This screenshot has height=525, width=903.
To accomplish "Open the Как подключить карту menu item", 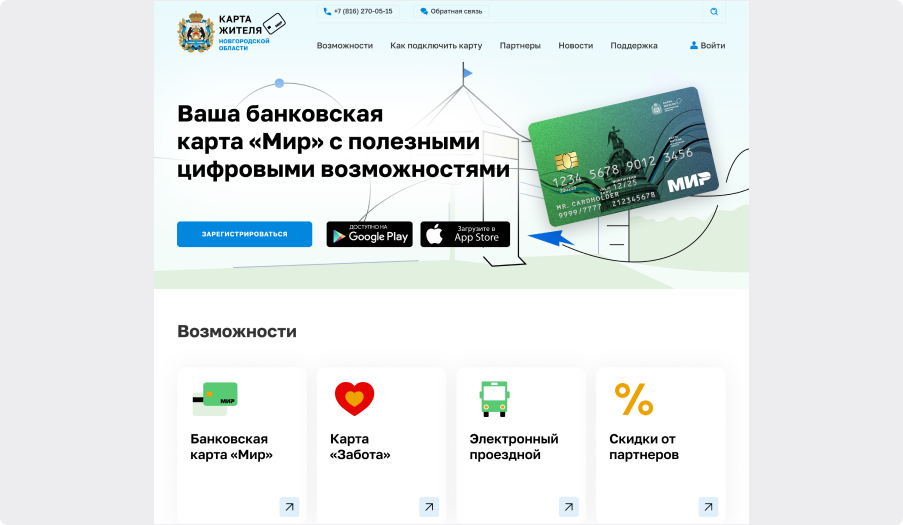I will click(436, 45).
